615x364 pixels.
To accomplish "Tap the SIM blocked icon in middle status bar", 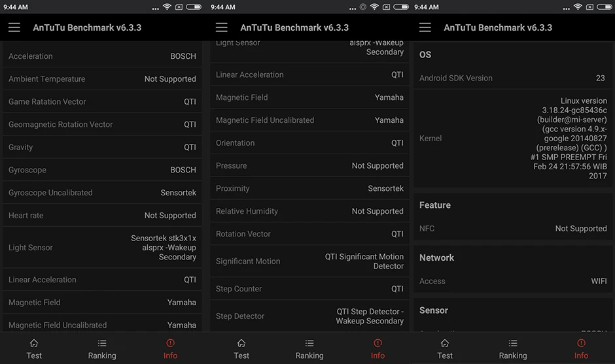I will click(386, 7).
